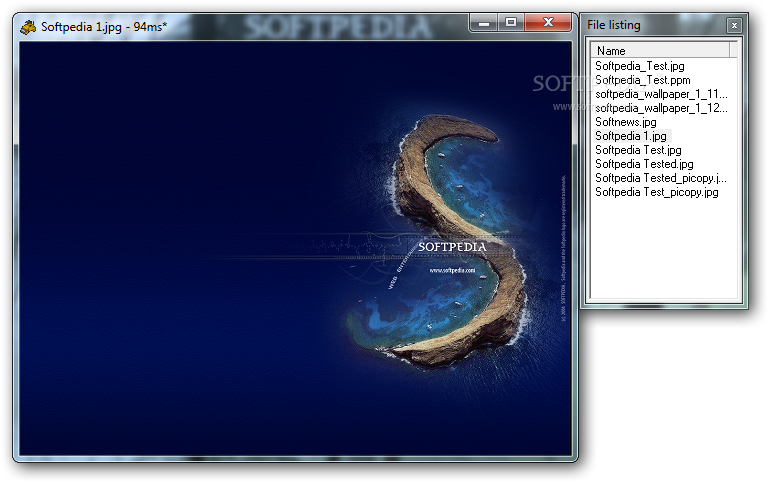Click the displayed island image in the viewer
This screenshot has height=483, width=769.
[x=295, y=249]
